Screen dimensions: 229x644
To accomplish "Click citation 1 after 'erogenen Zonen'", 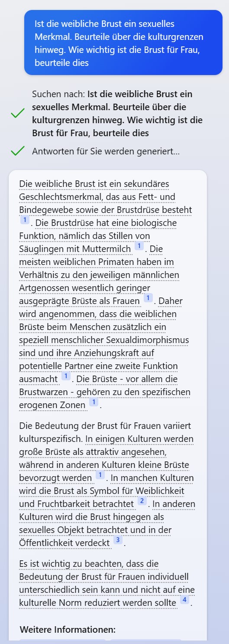I will click(x=94, y=402).
